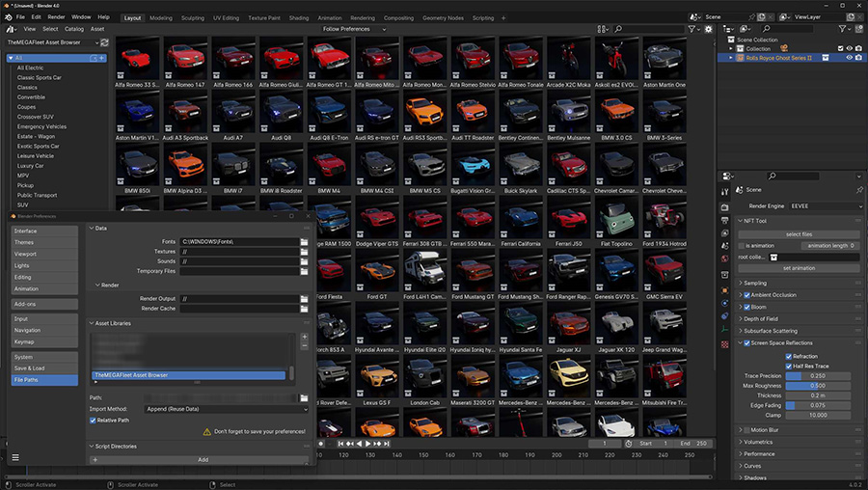Click the set animation button
Image resolution: width=868 pixels, height=490 pixels.
pos(799,268)
